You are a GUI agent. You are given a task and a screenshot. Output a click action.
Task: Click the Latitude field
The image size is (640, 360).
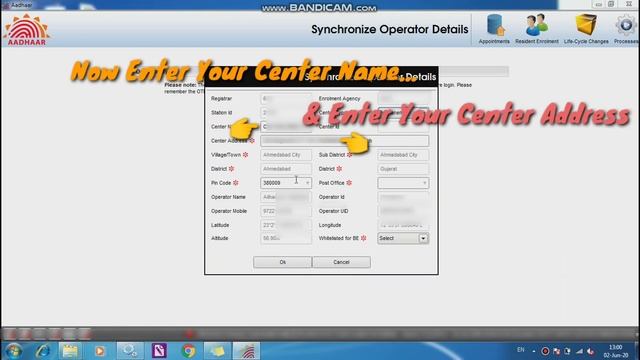[x=286, y=225]
